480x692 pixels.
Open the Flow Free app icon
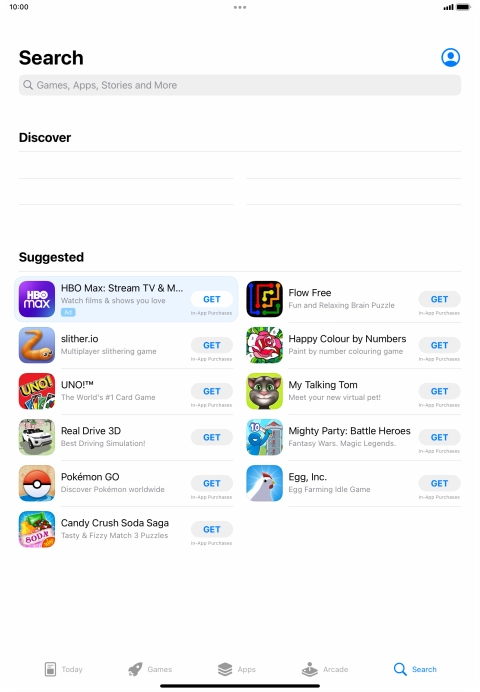(264, 299)
